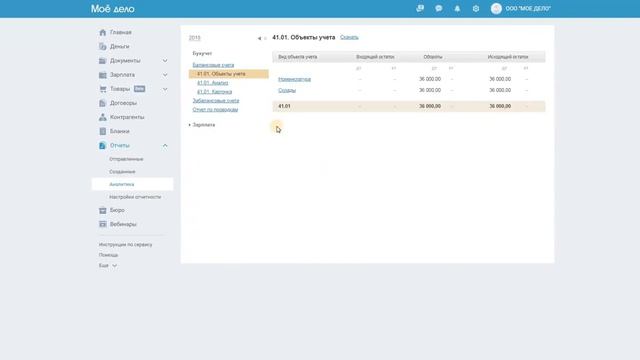Click the Моё дело logo
The image size is (640, 360).
point(113,9)
